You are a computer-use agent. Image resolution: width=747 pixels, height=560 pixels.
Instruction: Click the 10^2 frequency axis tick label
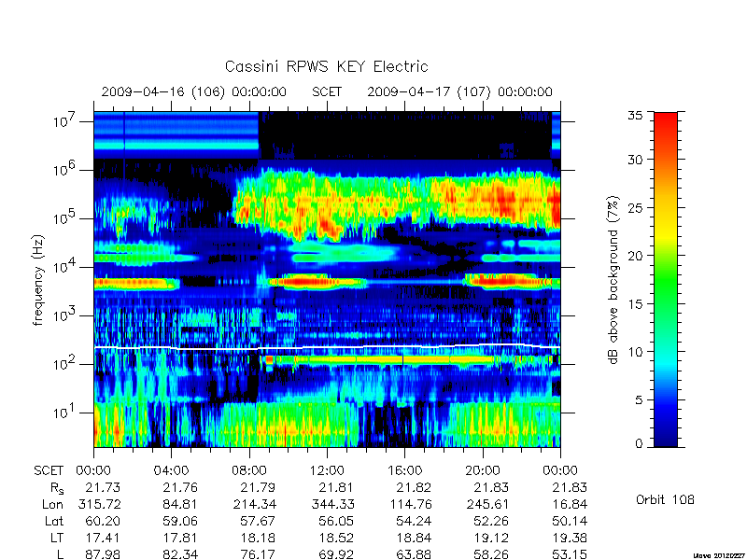point(63,363)
